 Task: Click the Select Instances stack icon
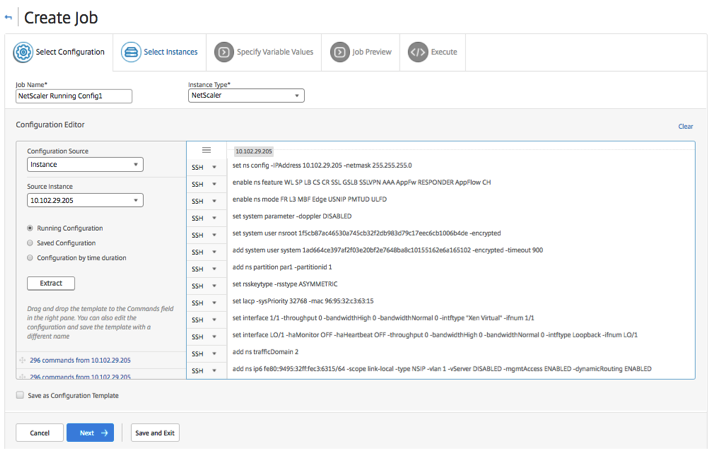pos(131,52)
